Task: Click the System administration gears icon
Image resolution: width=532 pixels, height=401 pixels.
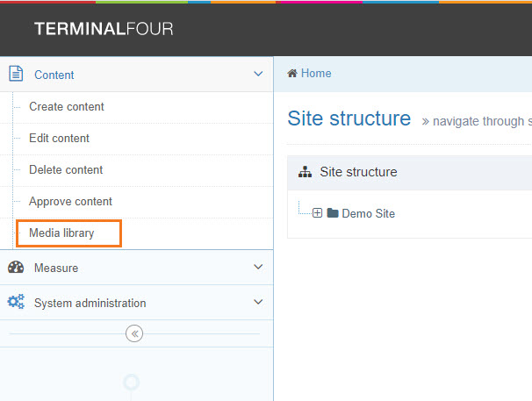Action: coord(16,303)
